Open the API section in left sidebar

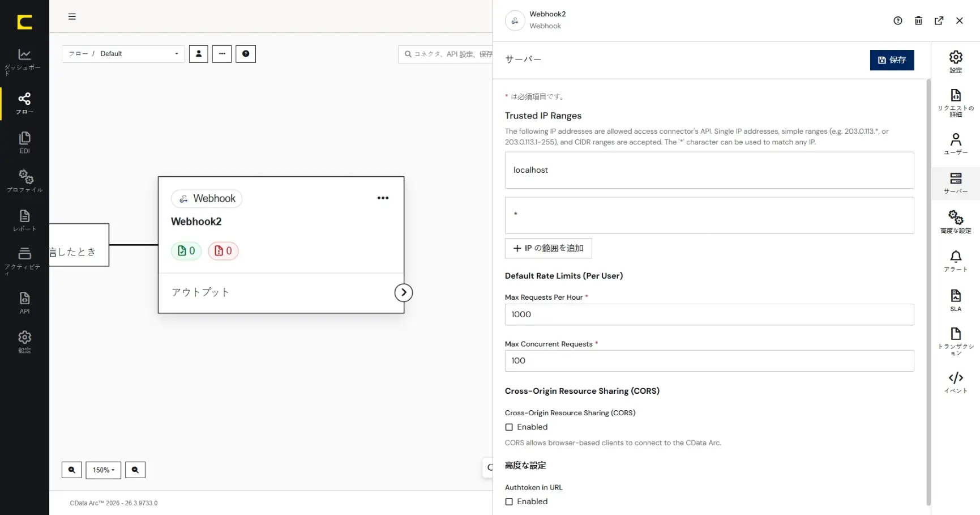pyautogui.click(x=24, y=303)
